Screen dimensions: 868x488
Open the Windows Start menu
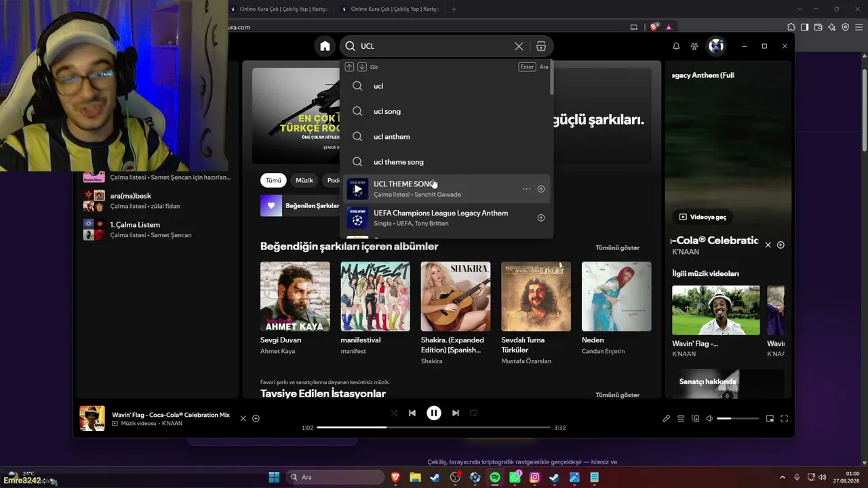pyautogui.click(x=274, y=477)
